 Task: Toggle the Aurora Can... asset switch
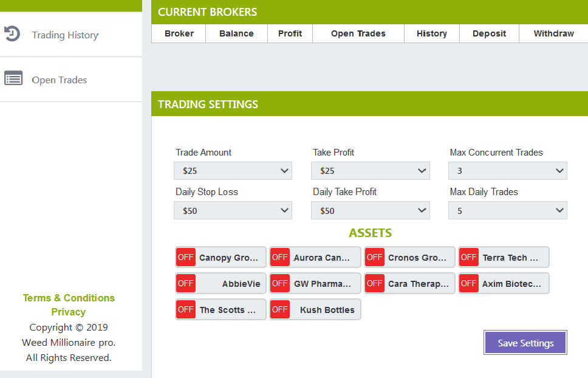[x=280, y=257]
